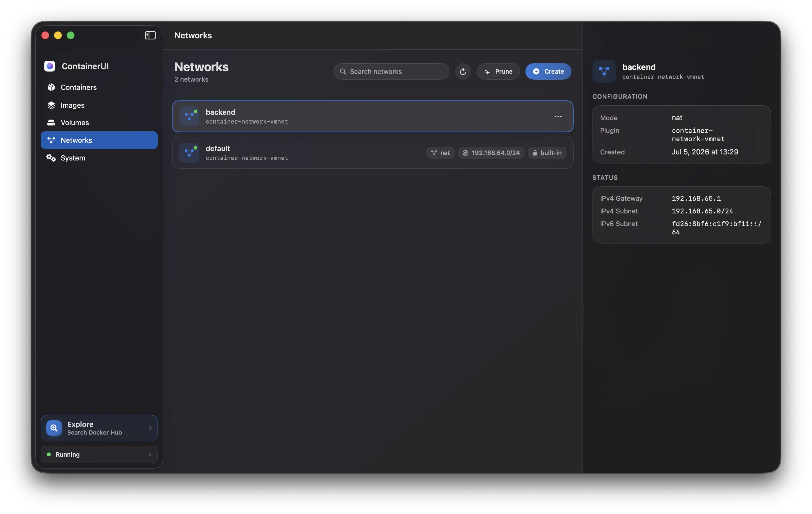
Task: Expand the Explore chevron
Action: (150, 428)
